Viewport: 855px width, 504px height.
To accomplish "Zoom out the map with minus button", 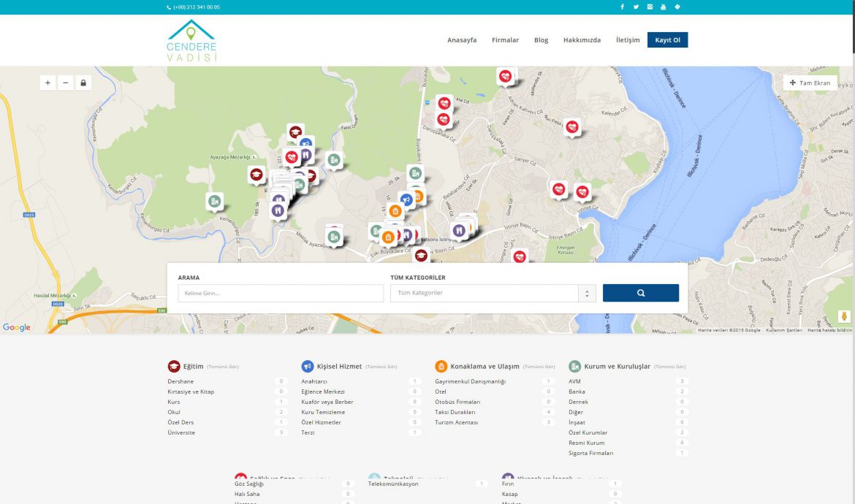I will point(66,83).
